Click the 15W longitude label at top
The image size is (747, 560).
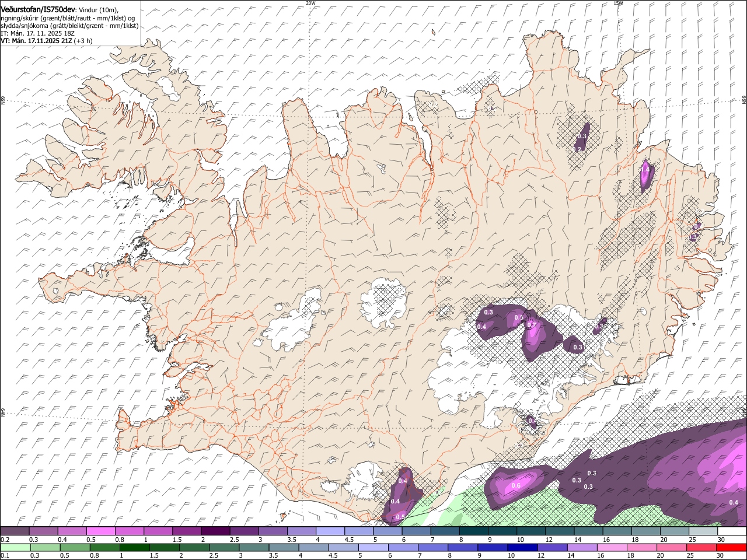click(618, 3)
